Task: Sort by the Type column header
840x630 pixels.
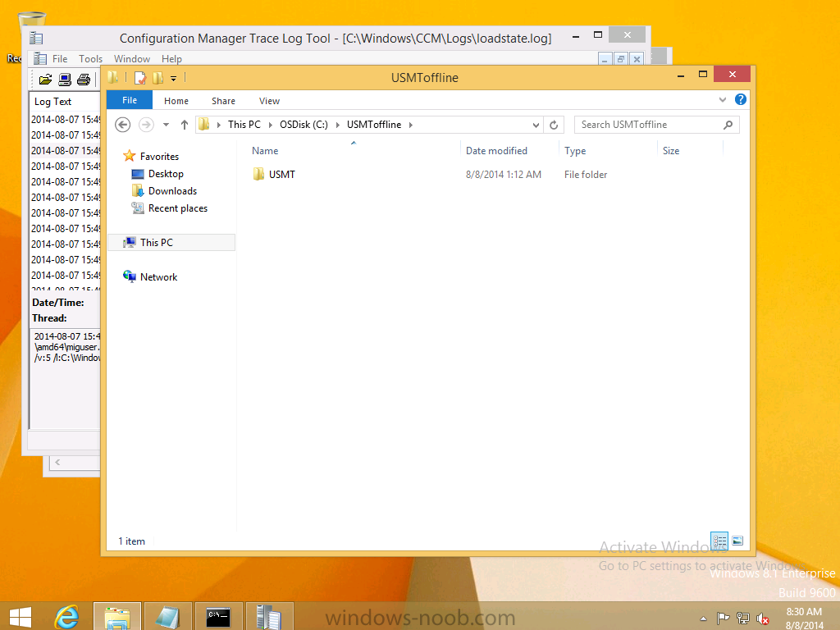Action: [575, 151]
